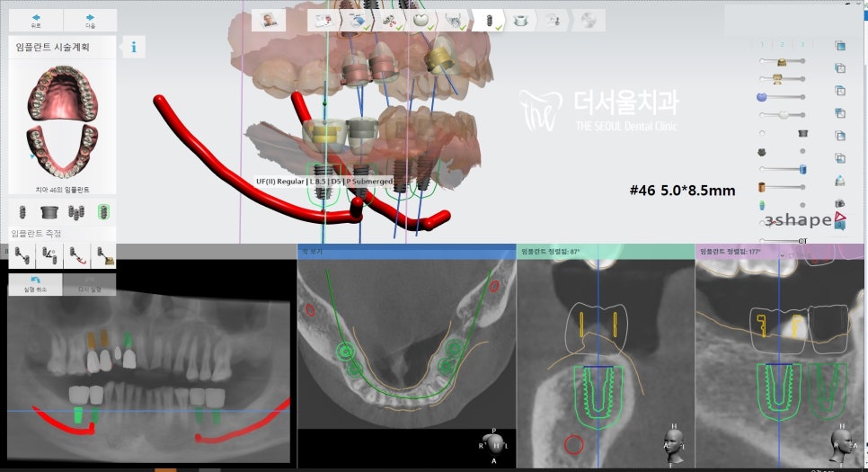Click the undo button above the panoramic view
The width and height of the screenshot is (868, 472).
[35, 285]
